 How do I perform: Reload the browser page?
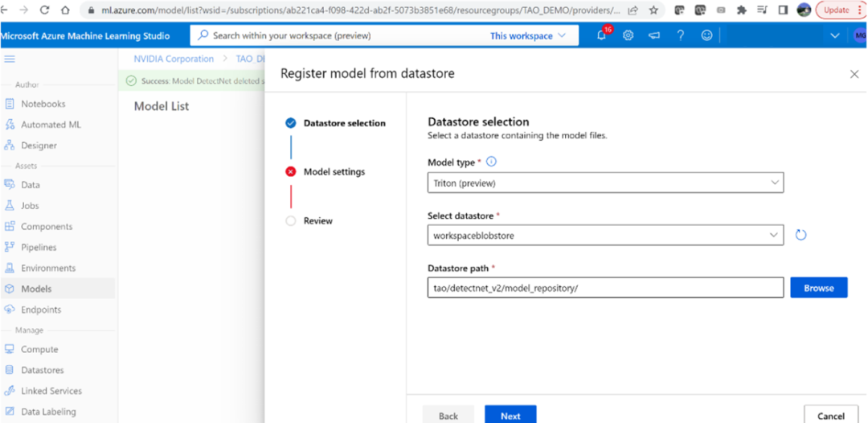[x=45, y=10]
